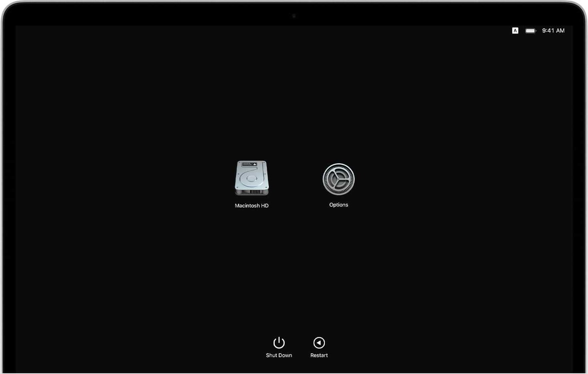Choose the silver hard disk drive image
This screenshot has height=374, width=588.
[252, 178]
